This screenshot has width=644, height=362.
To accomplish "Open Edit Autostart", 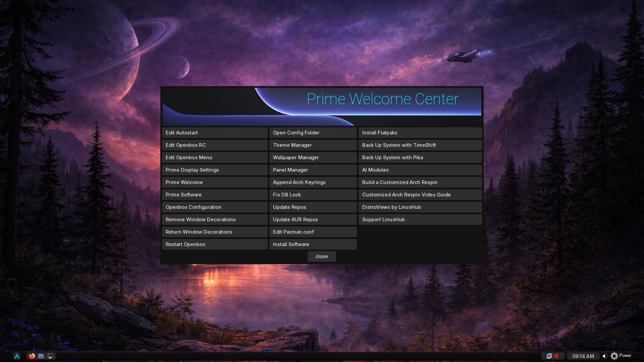I will coord(214,133).
